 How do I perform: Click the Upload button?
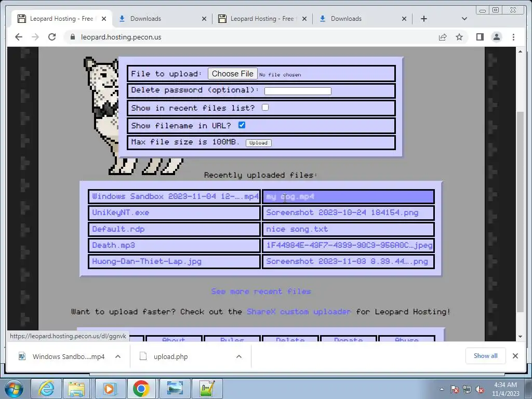click(x=259, y=143)
